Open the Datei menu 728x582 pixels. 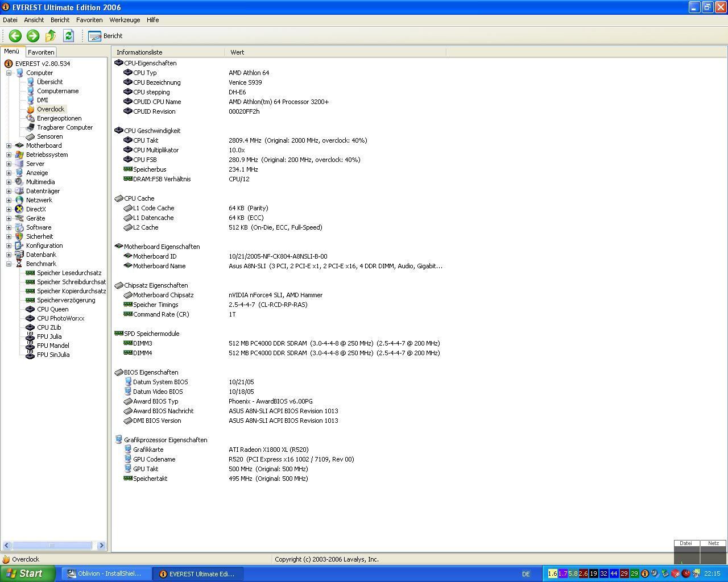click(x=10, y=20)
